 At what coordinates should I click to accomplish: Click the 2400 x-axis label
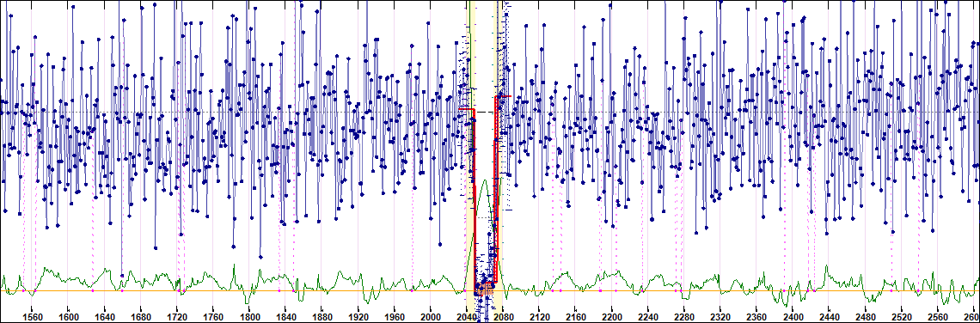coord(793,316)
